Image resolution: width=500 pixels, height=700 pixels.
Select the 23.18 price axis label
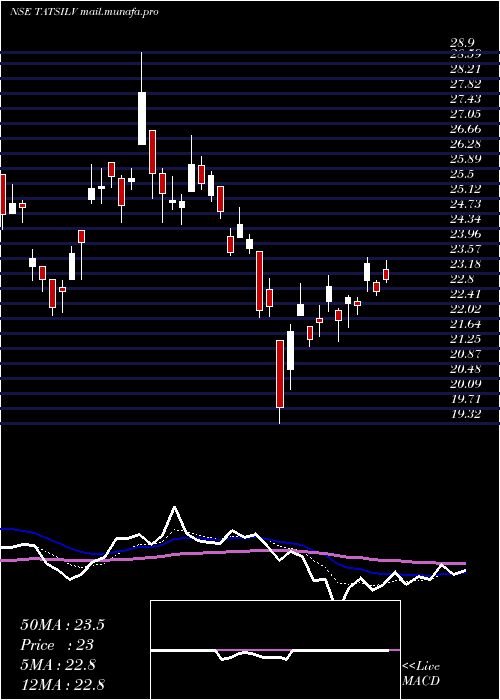pyautogui.click(x=465, y=264)
